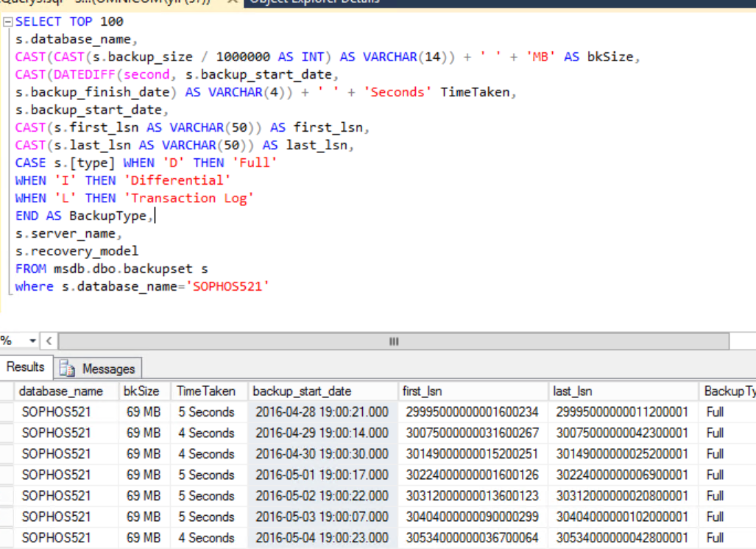Click the Messages tab icon
756x549 pixels.
click(67, 369)
